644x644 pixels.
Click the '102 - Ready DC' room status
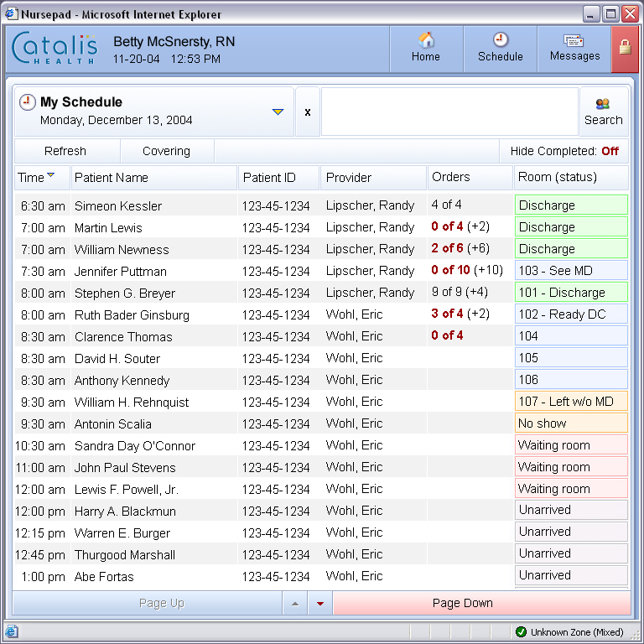click(571, 314)
